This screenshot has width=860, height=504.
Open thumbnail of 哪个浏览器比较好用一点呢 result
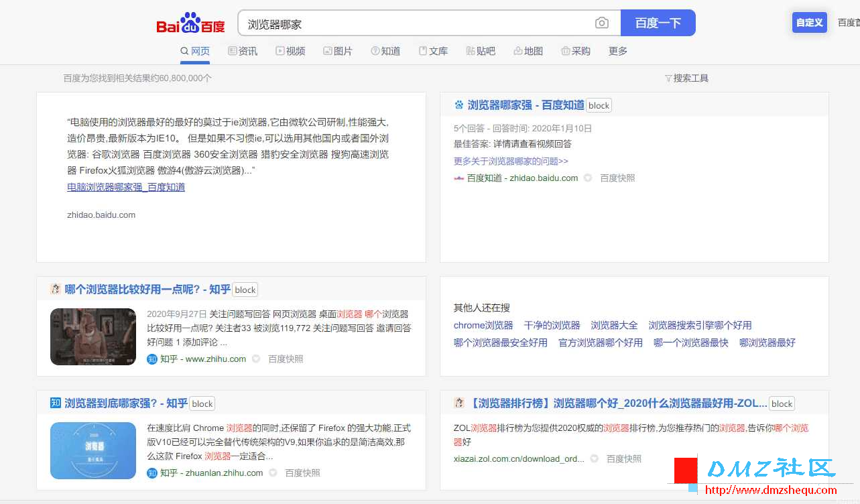pos(93,336)
